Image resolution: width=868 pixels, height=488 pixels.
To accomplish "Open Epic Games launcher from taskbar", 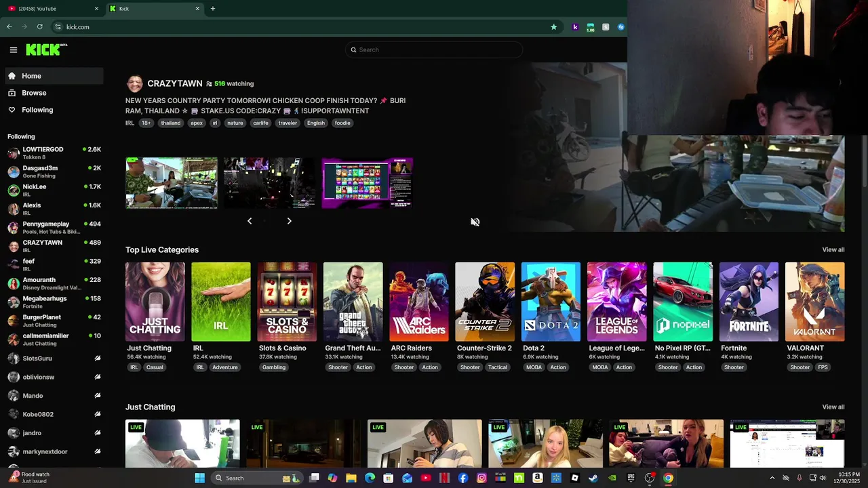I will click(631, 478).
